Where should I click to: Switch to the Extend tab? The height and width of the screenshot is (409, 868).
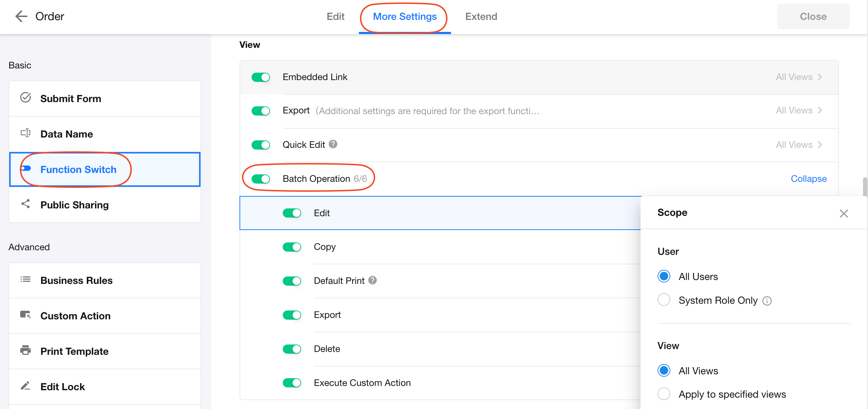pos(481,16)
